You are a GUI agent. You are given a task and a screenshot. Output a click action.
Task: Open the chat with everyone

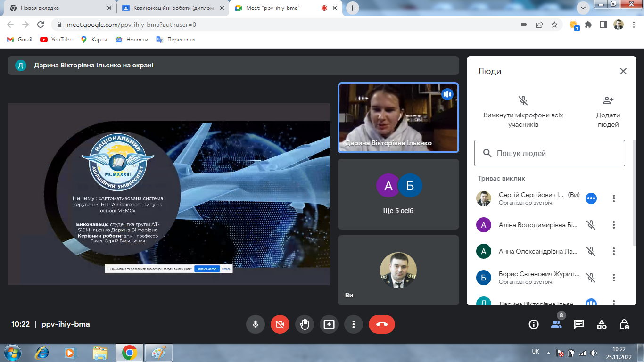coord(579,324)
